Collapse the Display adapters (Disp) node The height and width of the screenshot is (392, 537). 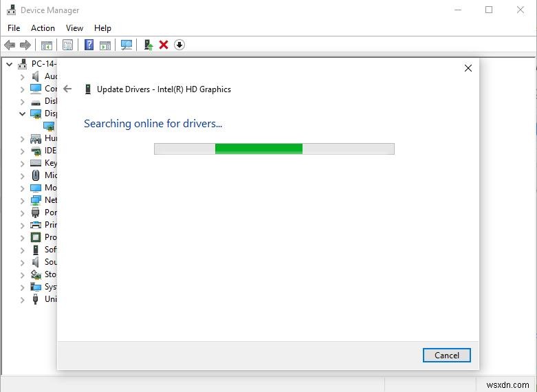click(22, 113)
